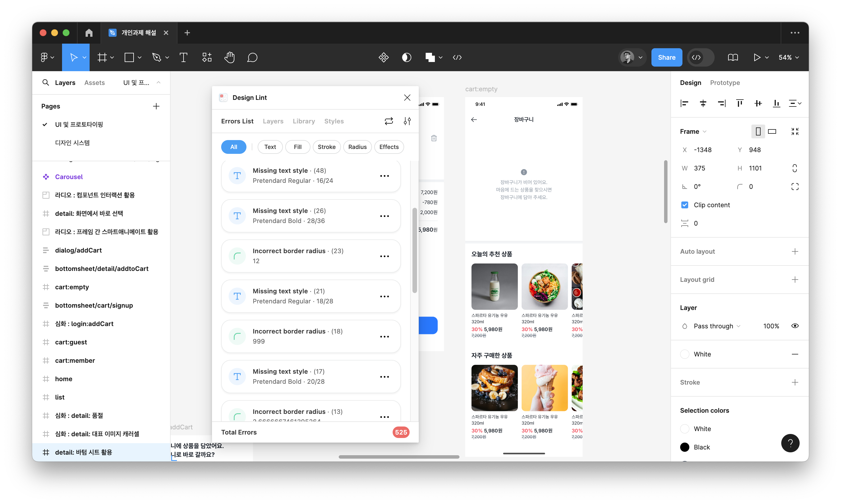The image size is (841, 504).
Task: Toggle constrain proportions lock
Action: pyautogui.click(x=794, y=168)
